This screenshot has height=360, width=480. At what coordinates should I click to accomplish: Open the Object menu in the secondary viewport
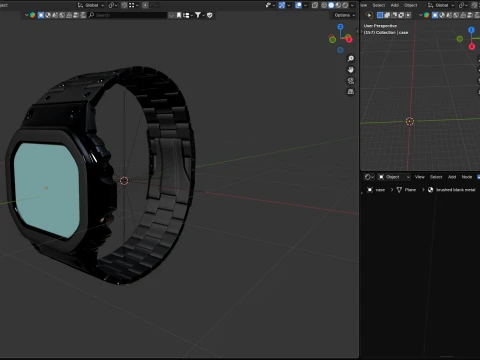(411, 5)
